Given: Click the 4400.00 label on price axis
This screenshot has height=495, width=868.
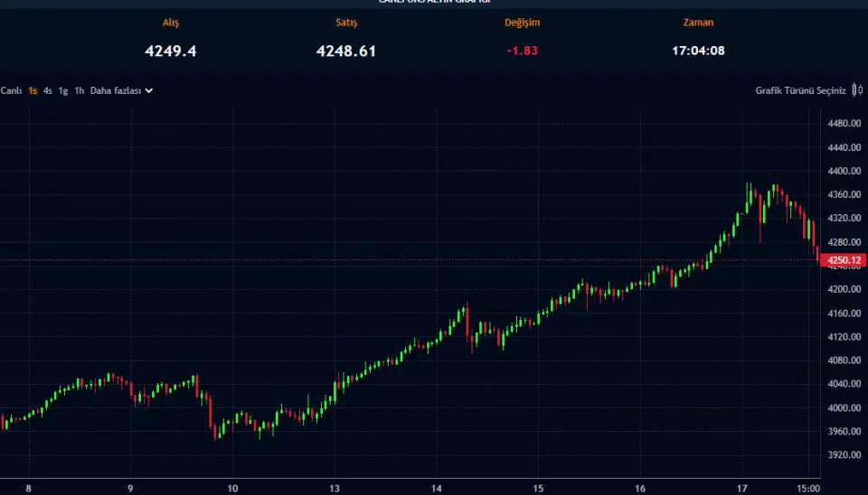Looking at the screenshot, I should (x=843, y=172).
